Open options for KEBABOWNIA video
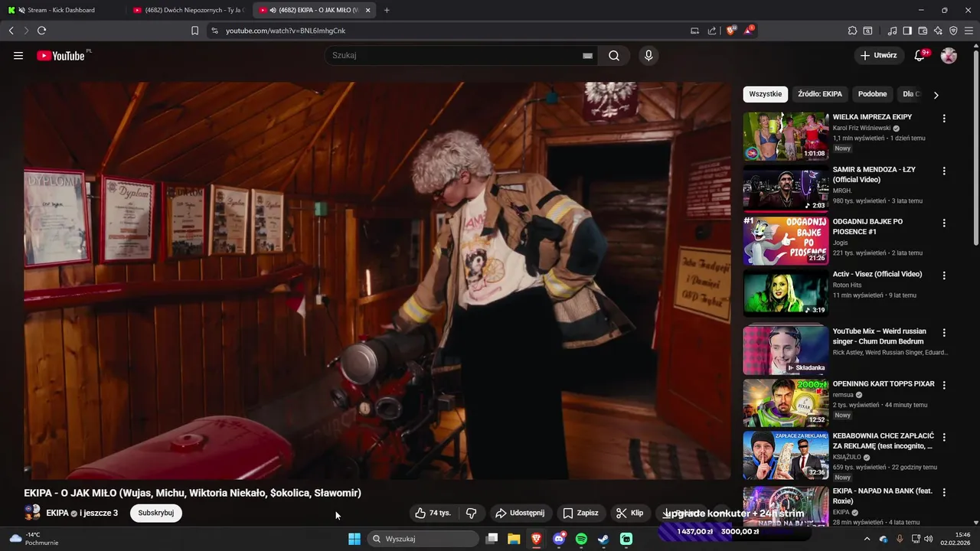The image size is (980, 551). [x=944, y=437]
